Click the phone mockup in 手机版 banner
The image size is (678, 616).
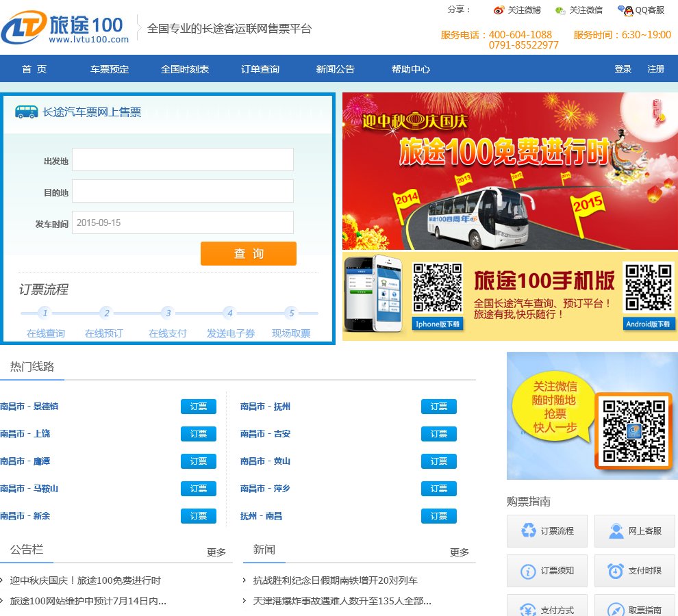pos(374,293)
